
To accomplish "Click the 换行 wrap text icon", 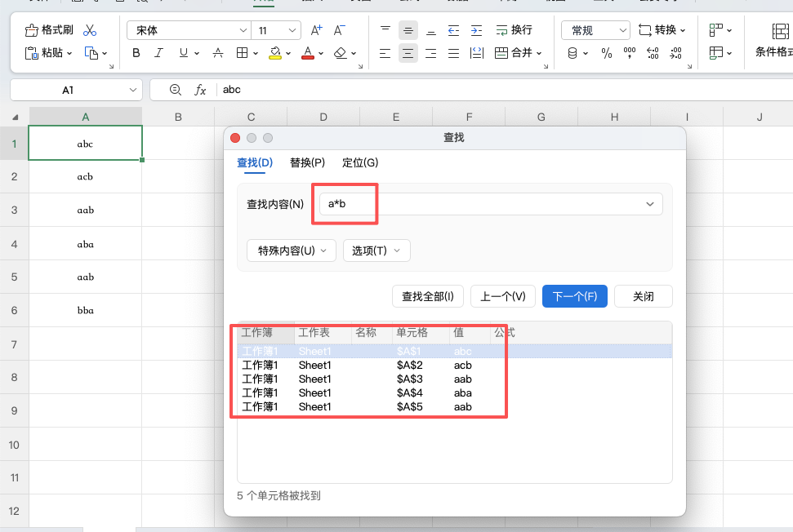I will click(514, 29).
